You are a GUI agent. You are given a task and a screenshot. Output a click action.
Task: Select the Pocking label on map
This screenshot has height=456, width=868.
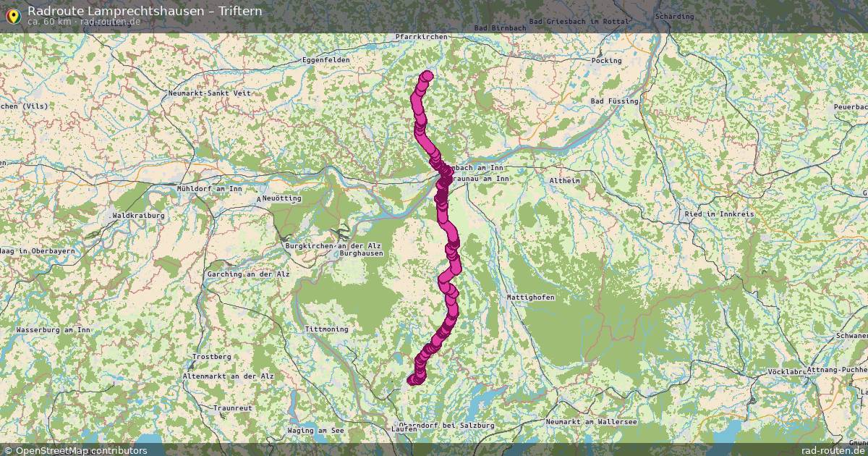[606, 61]
